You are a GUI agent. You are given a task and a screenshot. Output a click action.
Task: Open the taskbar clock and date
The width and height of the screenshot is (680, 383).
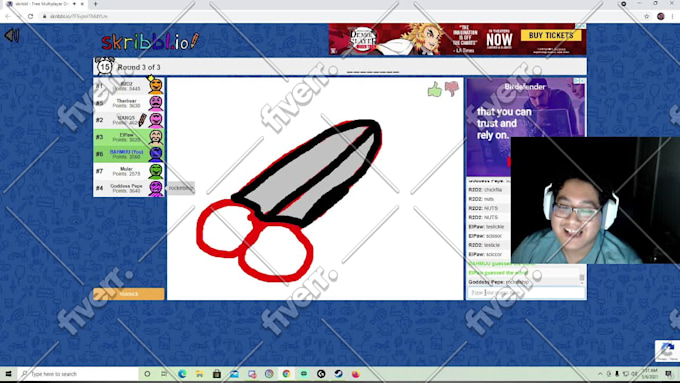(650, 373)
